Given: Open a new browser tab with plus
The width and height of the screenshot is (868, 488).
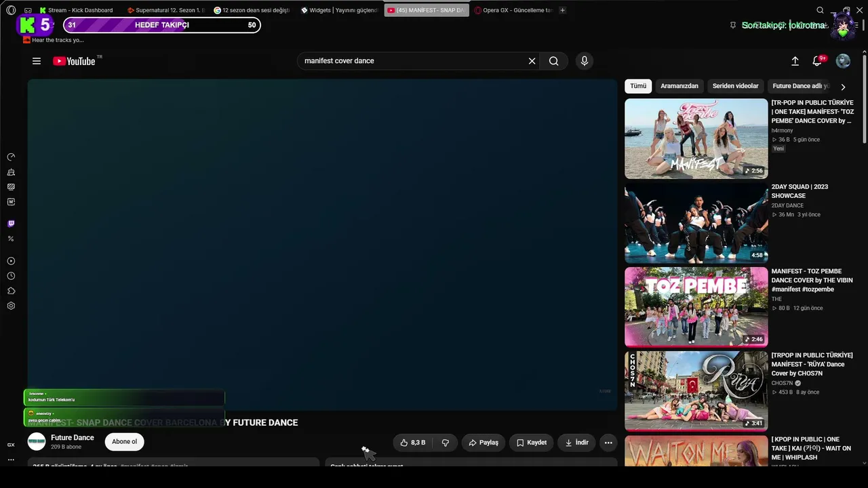Looking at the screenshot, I should click(562, 10).
